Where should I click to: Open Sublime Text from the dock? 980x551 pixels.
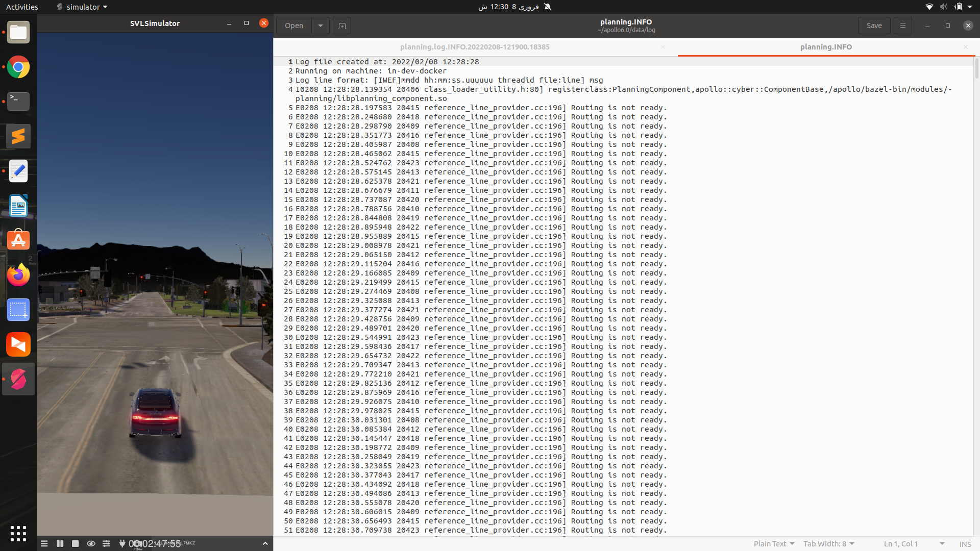[18, 136]
